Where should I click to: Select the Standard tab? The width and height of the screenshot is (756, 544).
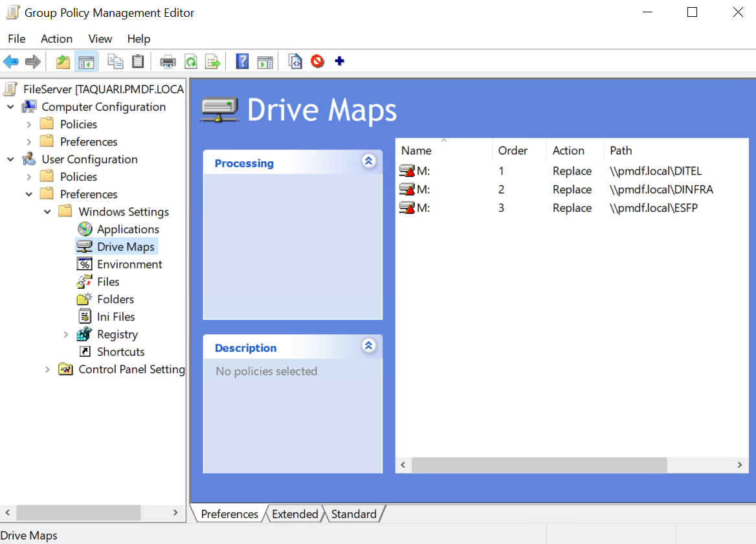[353, 514]
